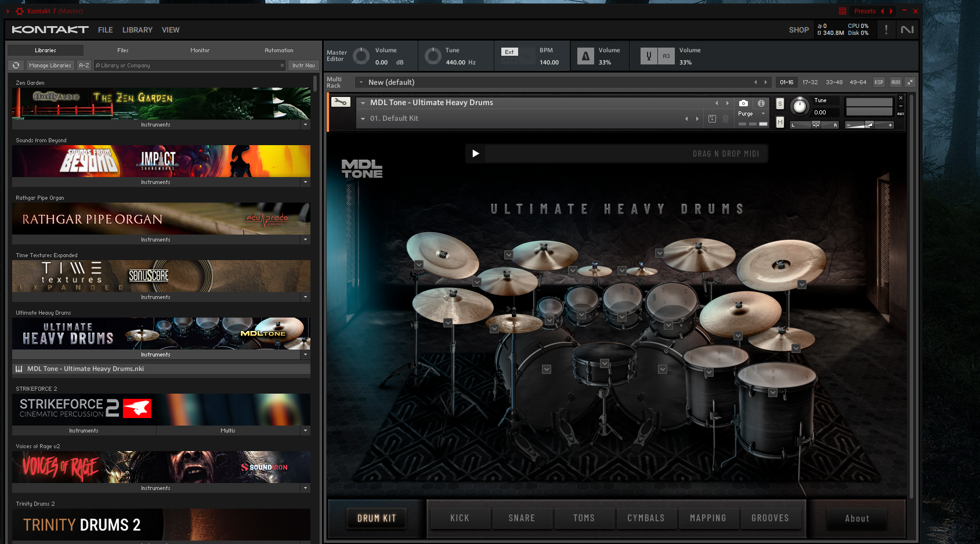Toggle the Instr Nav pane
Screen dimensions: 980x544
[x=303, y=66]
